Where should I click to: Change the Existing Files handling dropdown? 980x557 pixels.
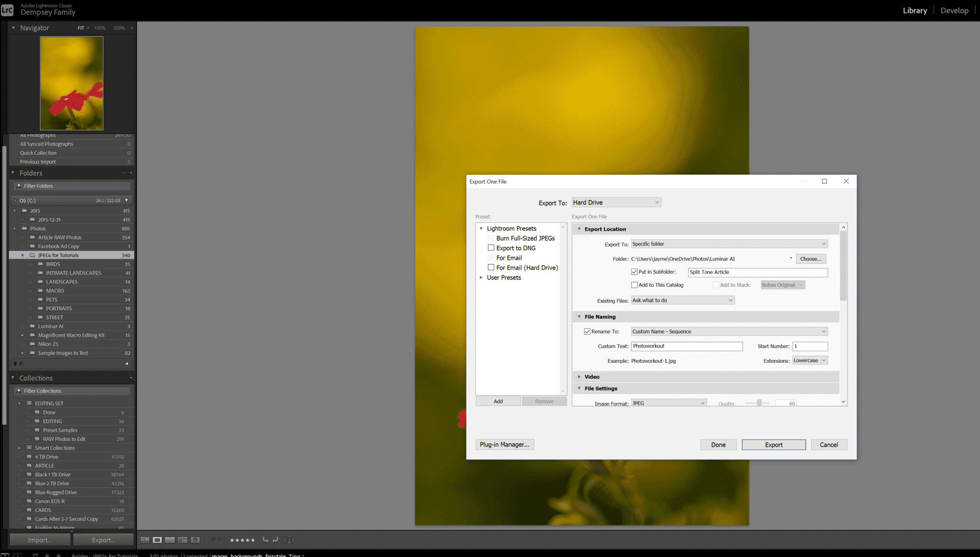pos(682,300)
